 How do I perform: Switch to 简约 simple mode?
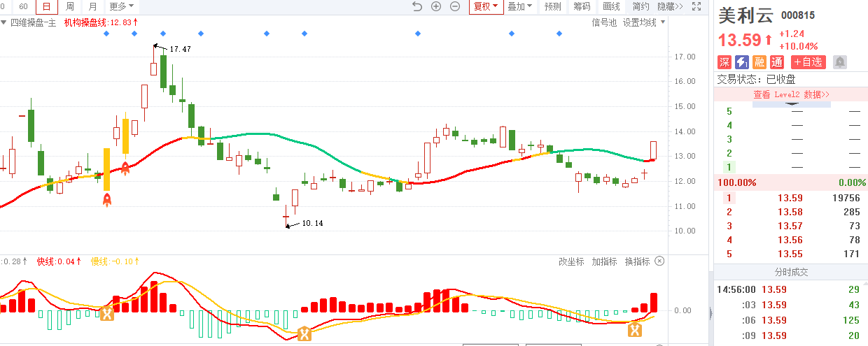tap(640, 6)
